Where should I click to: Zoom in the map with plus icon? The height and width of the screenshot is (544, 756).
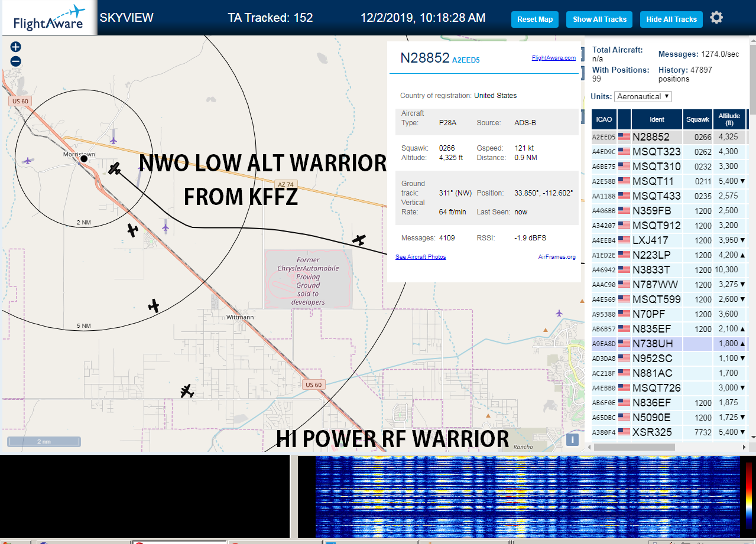[16, 47]
